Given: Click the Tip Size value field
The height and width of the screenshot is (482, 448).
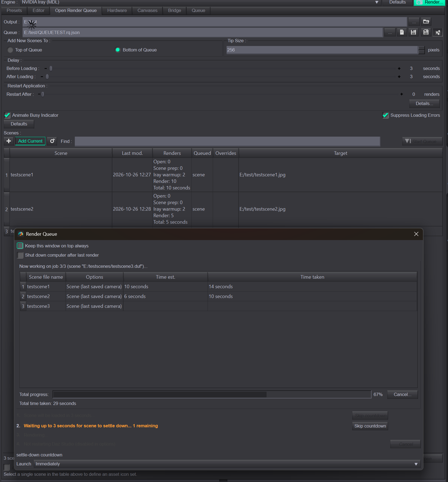Looking at the screenshot, I should pyautogui.click(x=322, y=50).
